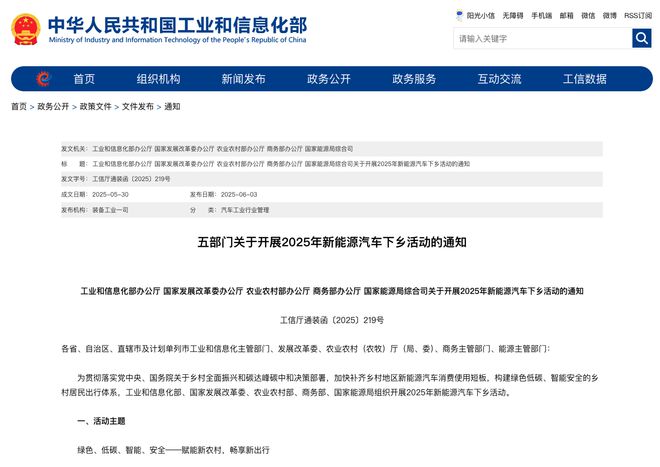
Task: Click the salutation line starting 各省、自治区
Action: click(x=306, y=349)
